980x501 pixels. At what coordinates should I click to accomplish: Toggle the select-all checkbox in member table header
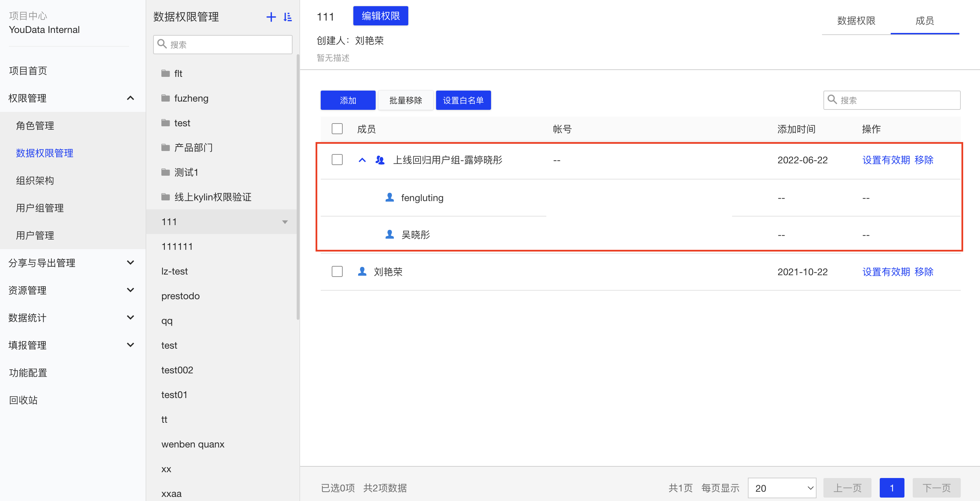[x=337, y=128]
